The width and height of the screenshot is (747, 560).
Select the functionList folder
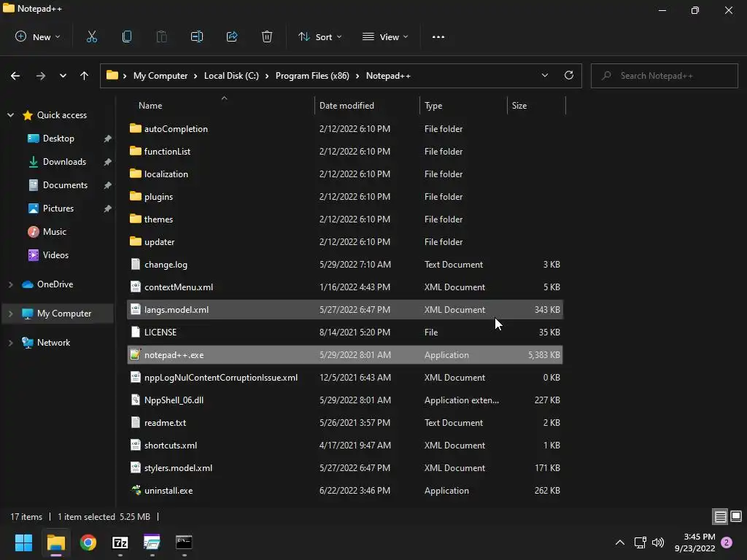[x=345, y=152]
